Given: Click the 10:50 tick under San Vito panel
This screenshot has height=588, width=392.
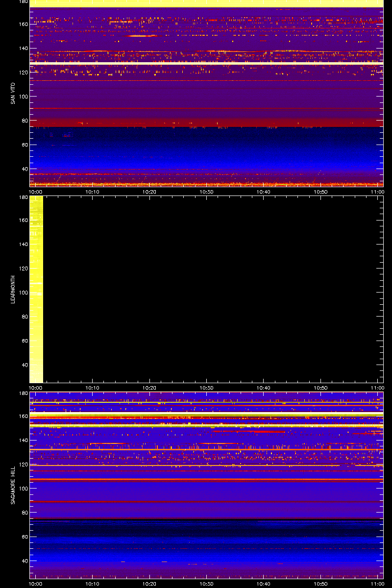Looking at the screenshot, I should (320, 192).
